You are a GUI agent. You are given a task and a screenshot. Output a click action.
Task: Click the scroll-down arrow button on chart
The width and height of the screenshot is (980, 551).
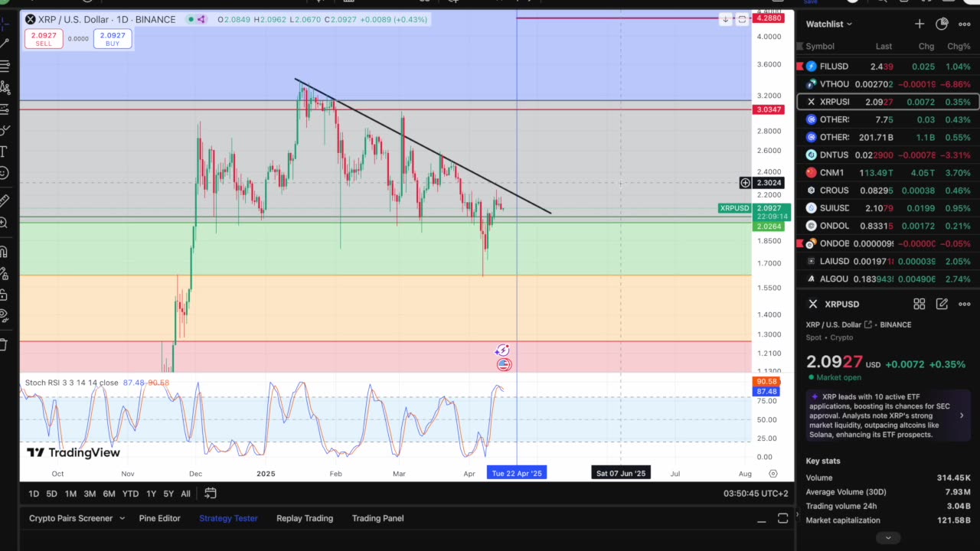725,19
